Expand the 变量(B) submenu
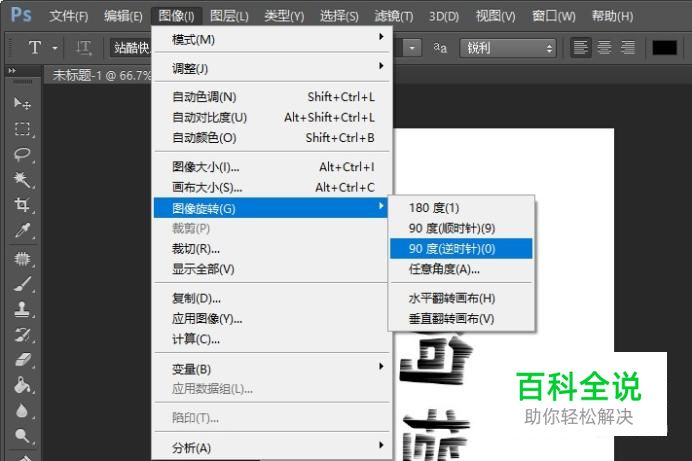Screen dimensions: 692x461 pos(272,369)
